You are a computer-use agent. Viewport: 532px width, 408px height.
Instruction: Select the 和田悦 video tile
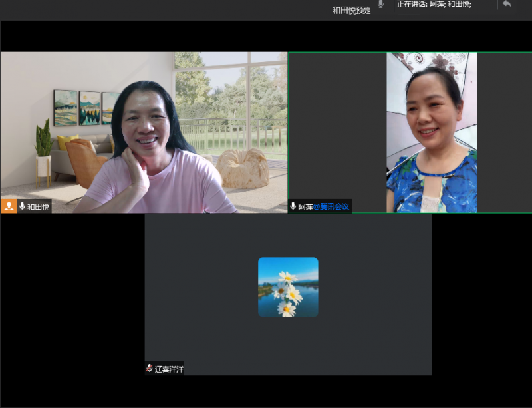144,132
